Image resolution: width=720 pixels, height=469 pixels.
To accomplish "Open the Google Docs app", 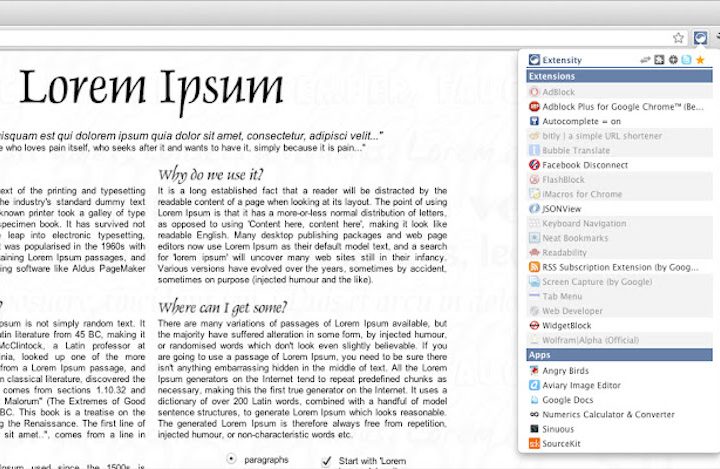I will click(619, 400).
